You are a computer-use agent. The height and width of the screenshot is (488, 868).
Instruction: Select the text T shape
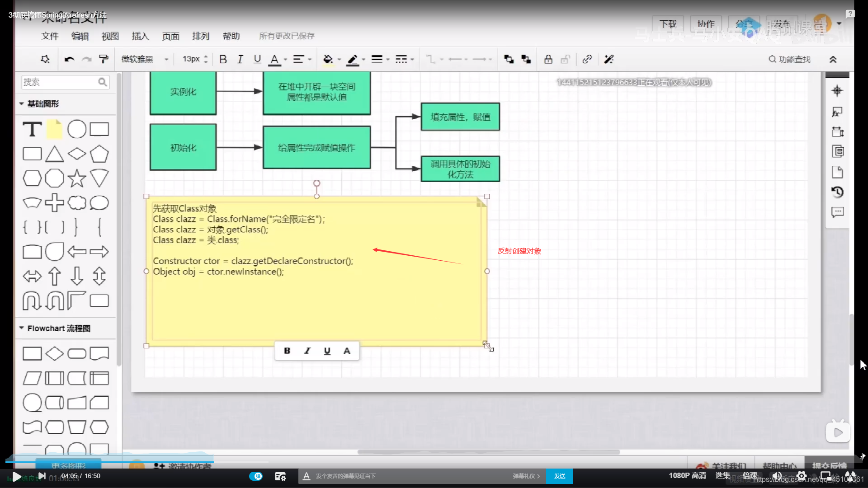[32, 129]
